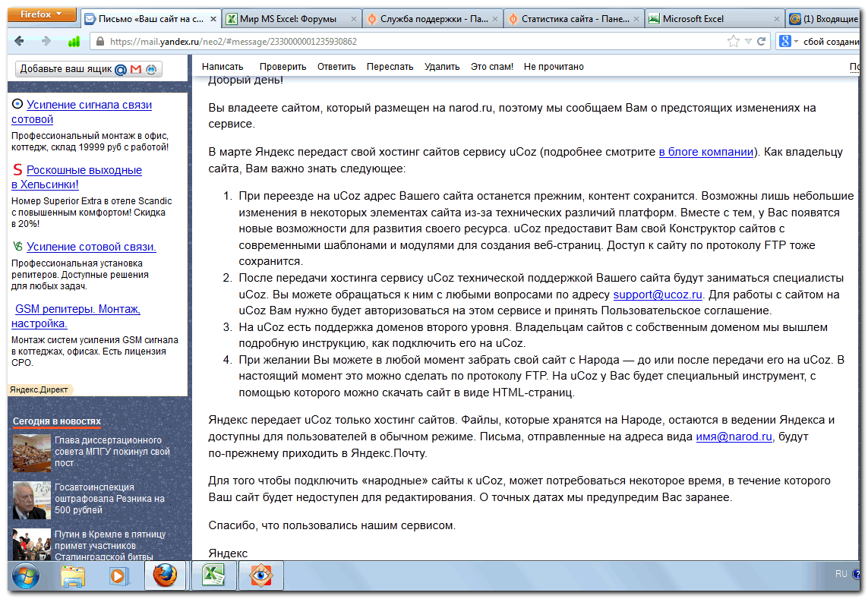Click the Windows Start orb

pos(26,575)
